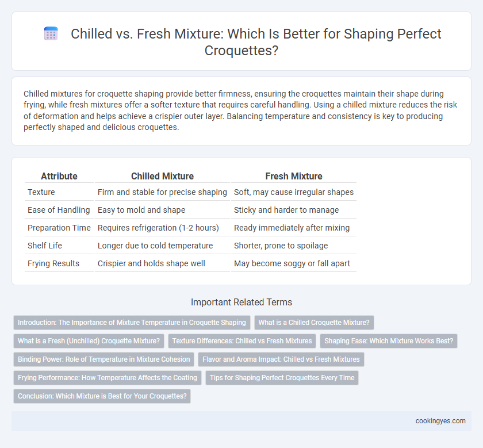Click the Texture Differences: Chilled vs Fresh Mixtures tag
Image resolution: width=483 pixels, height=448 pixels.
(242, 341)
